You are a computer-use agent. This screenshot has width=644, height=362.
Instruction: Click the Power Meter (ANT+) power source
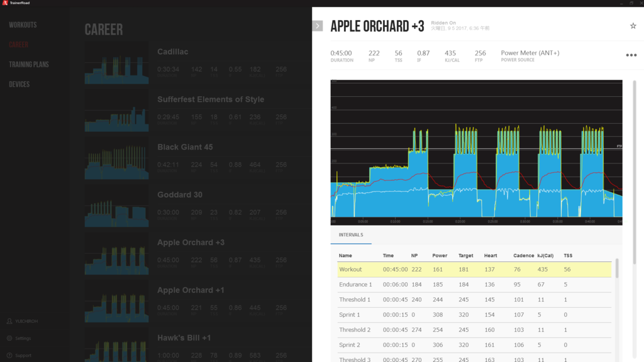coord(530,53)
